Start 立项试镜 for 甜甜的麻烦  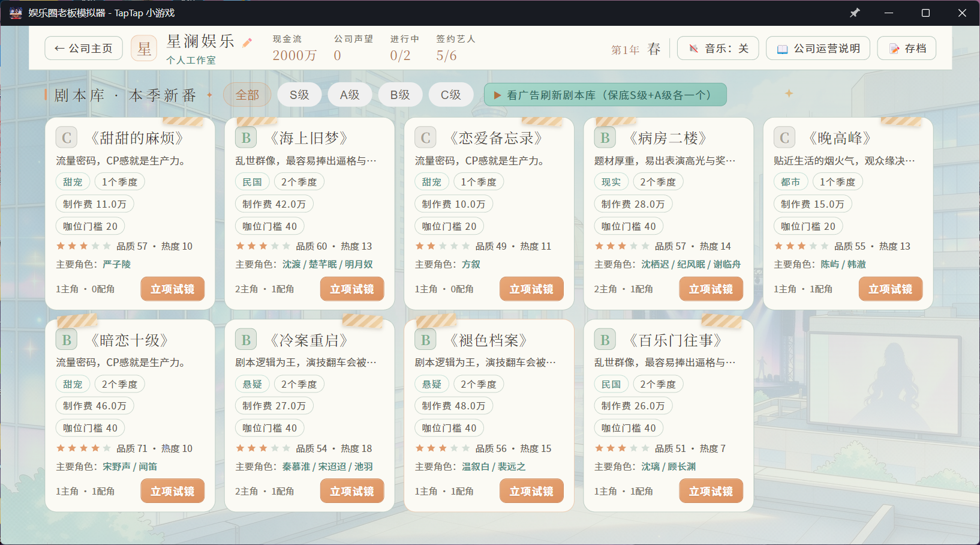173,289
